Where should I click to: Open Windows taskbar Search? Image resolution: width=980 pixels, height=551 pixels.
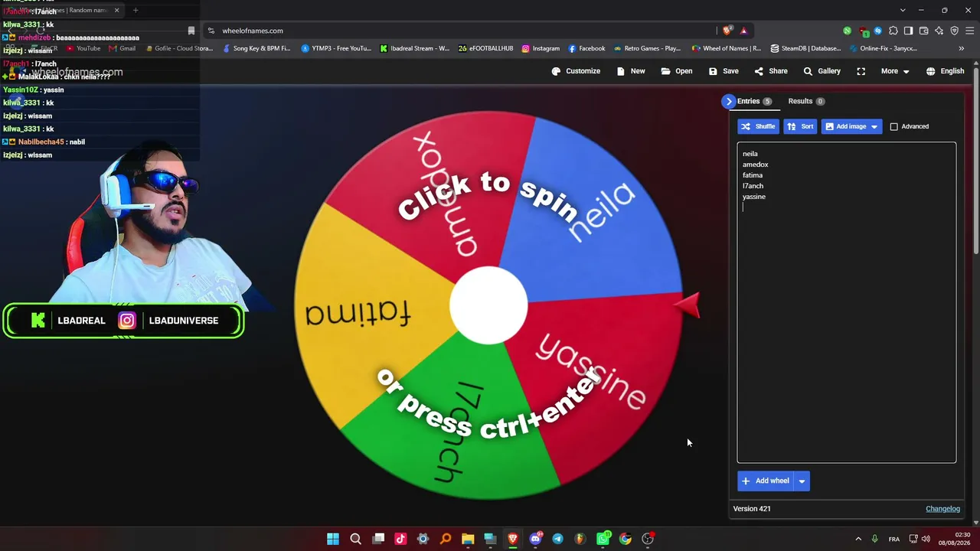point(355,539)
